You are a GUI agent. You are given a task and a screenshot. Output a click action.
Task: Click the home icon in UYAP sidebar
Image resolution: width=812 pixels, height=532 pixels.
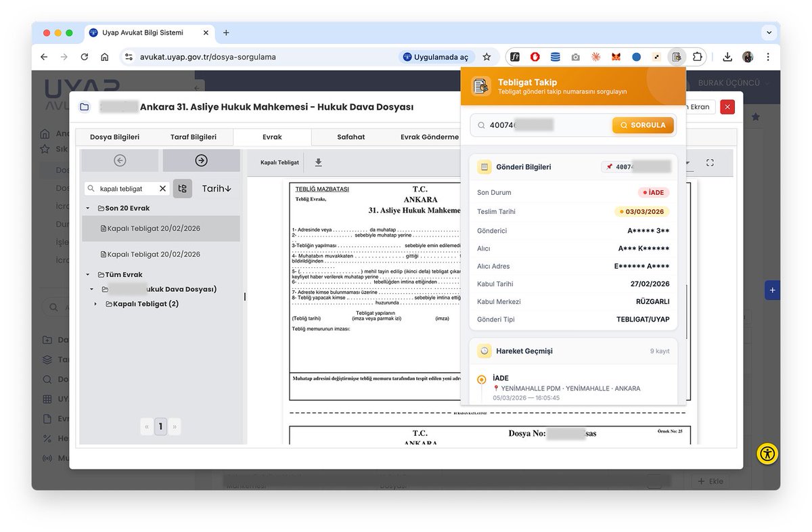(45, 134)
